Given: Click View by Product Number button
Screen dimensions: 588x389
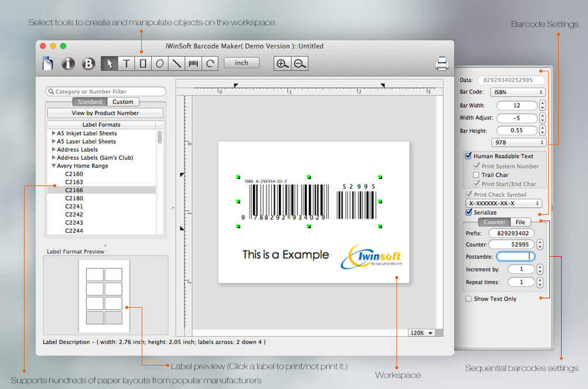Looking at the screenshot, I should pyautogui.click(x=105, y=113).
